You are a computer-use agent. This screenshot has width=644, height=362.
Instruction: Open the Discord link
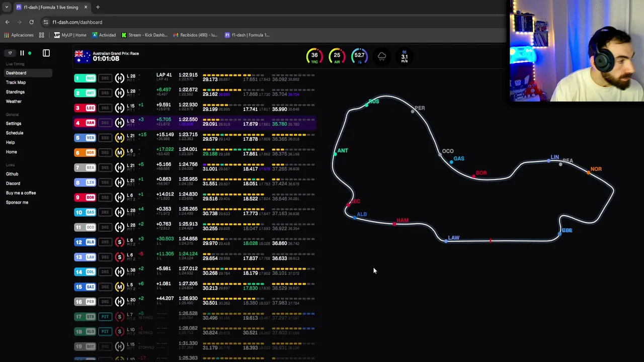pos(13,184)
